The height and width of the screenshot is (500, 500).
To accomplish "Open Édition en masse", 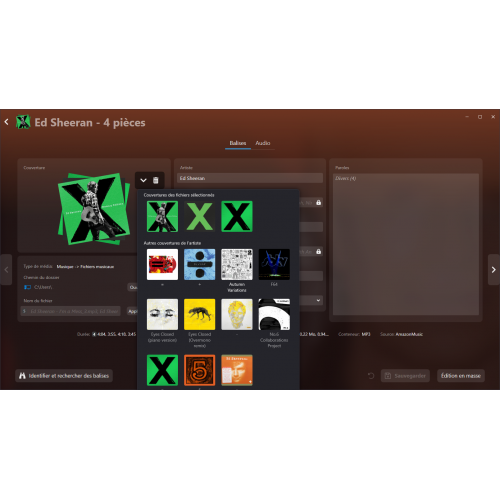I will (x=461, y=376).
